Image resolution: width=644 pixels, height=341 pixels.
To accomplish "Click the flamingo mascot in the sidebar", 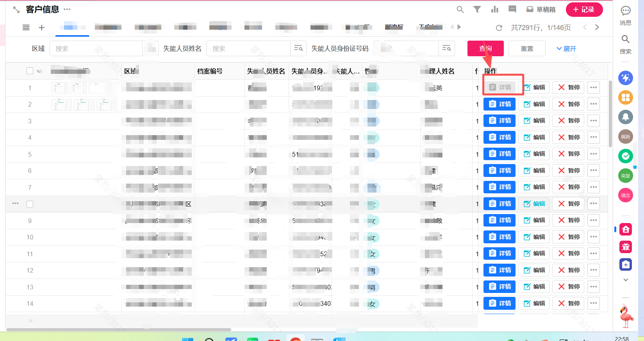I will tap(626, 316).
